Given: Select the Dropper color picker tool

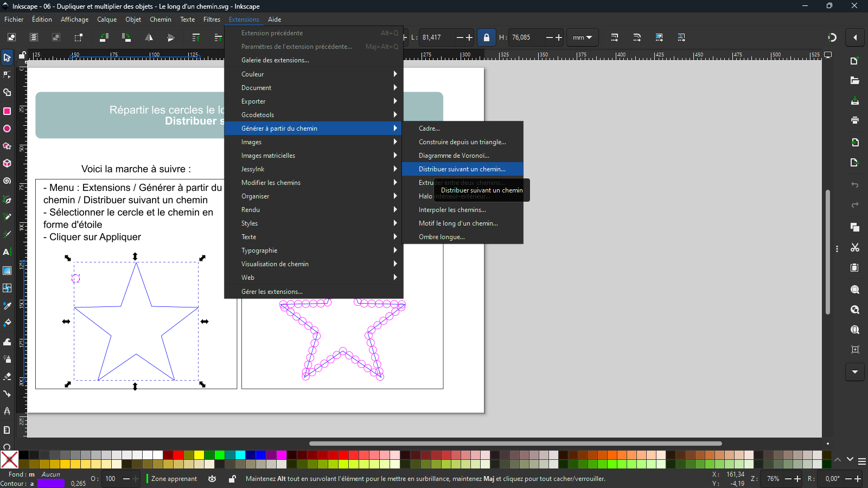Looking at the screenshot, I should 7,306.
